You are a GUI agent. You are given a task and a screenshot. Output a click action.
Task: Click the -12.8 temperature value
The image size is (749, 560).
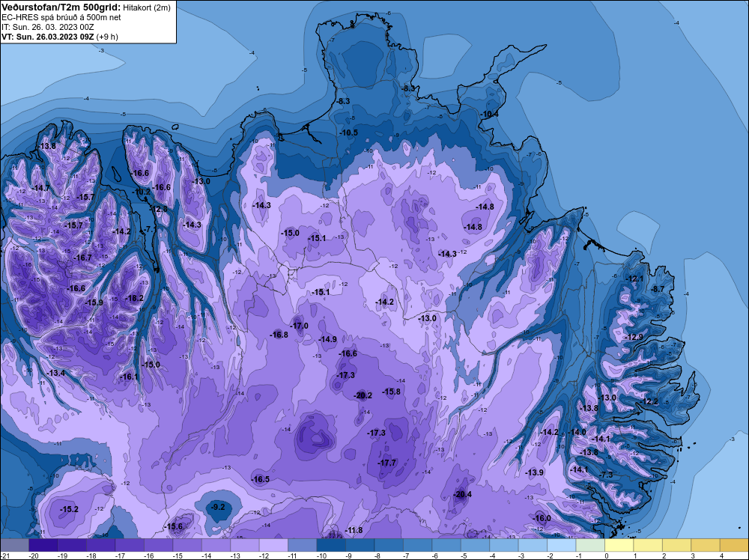(158, 209)
